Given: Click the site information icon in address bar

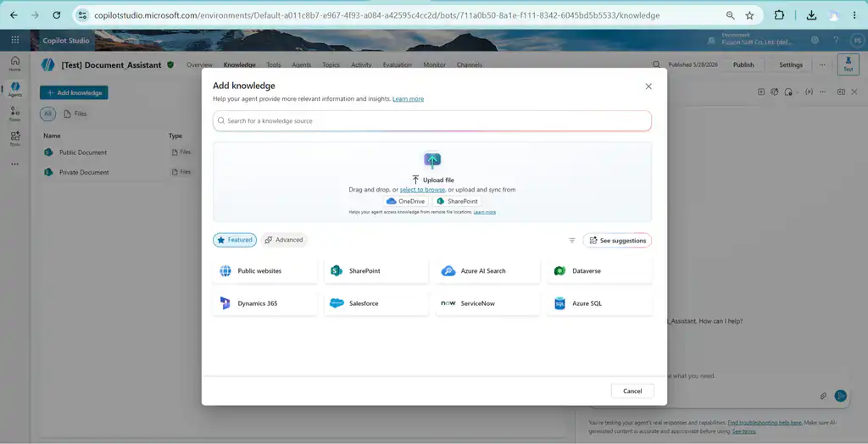Looking at the screenshot, I should (x=82, y=15).
